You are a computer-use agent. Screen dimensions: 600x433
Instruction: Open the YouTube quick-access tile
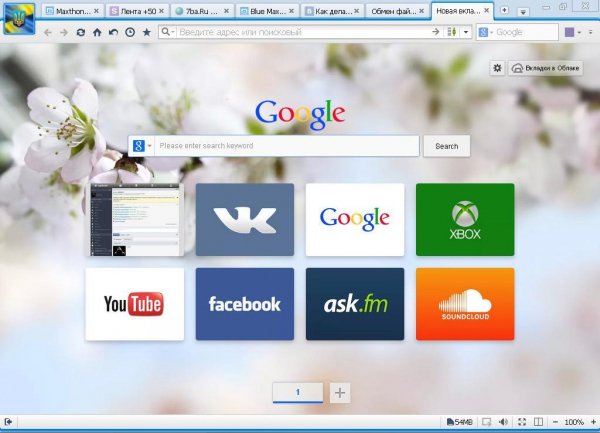(135, 304)
